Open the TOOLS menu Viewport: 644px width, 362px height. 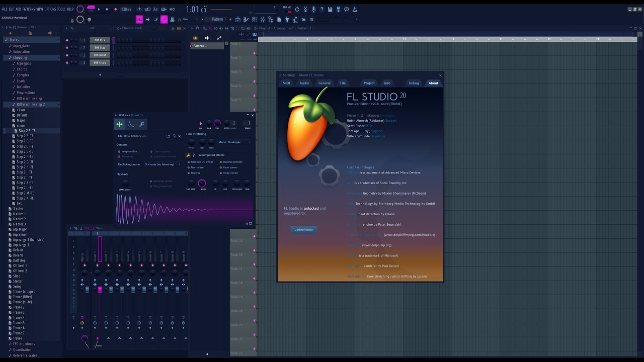[61, 9]
